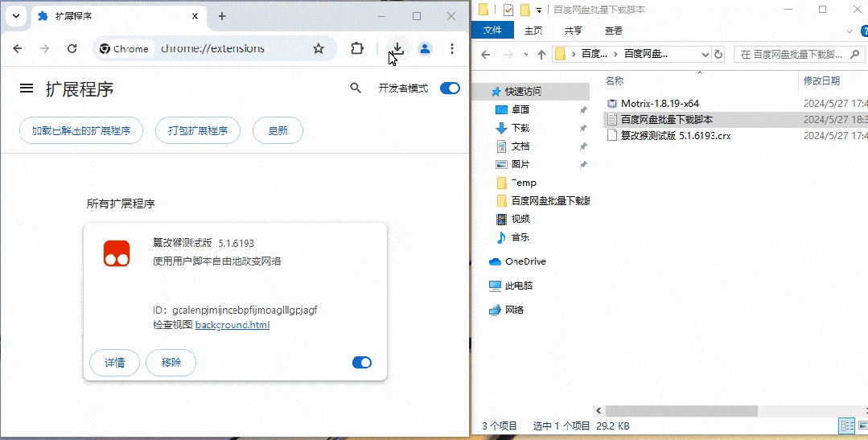Collapse the Explorer ribbon chevron
868x440 pixels.
pos(850,31)
